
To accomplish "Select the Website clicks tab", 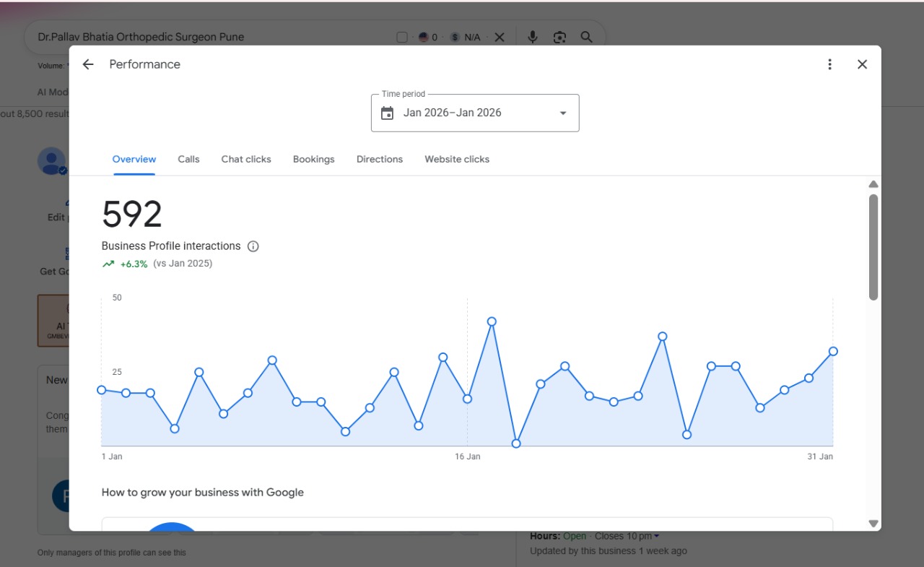I will point(457,159).
